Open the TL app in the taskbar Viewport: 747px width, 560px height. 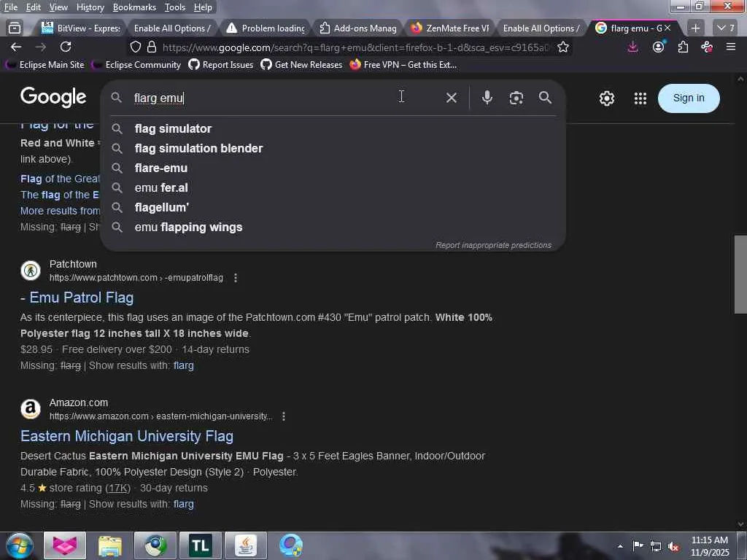[201, 545]
